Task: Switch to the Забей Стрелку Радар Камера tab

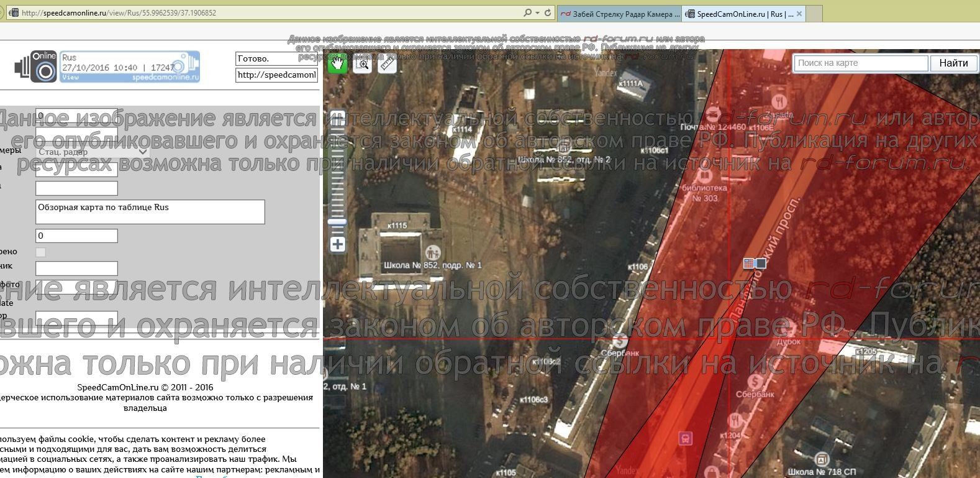Action: click(620, 14)
